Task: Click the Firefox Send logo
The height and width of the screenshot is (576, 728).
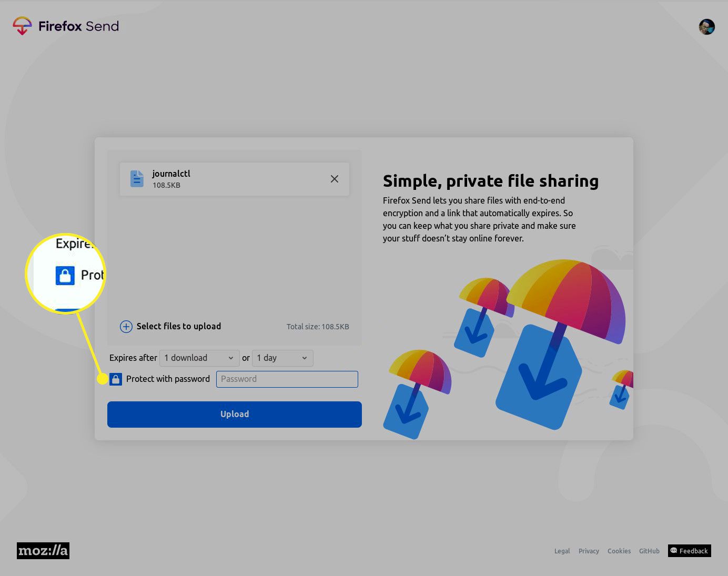Action: coord(66,26)
